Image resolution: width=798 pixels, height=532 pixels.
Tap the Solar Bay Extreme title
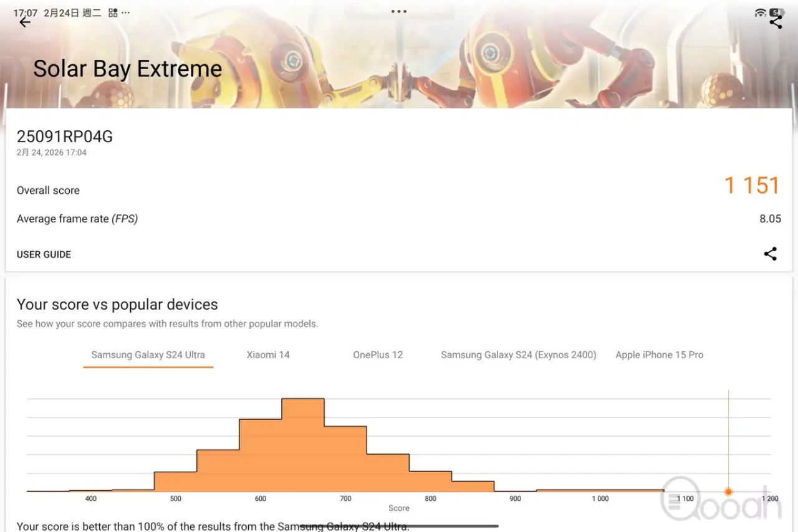pos(128,69)
